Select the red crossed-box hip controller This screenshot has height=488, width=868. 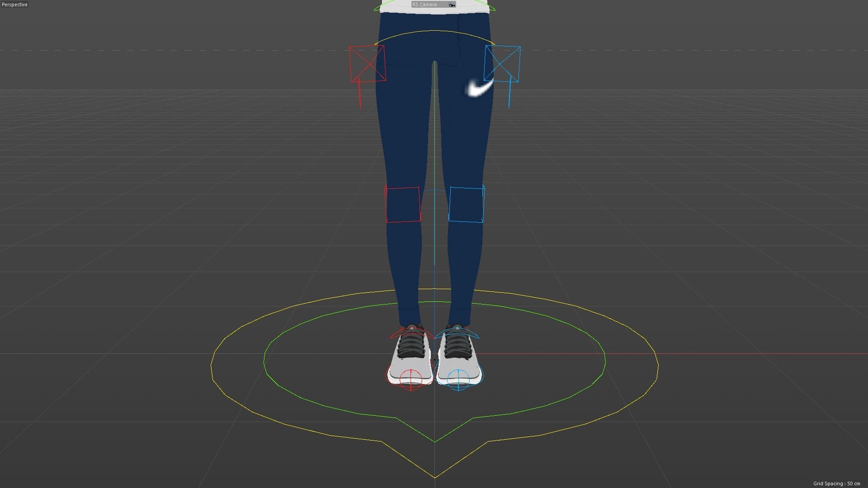[x=367, y=64]
